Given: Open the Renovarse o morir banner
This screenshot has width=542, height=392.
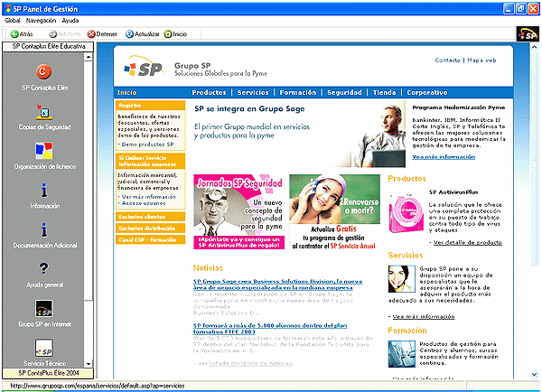Looking at the screenshot, I should click(334, 211).
